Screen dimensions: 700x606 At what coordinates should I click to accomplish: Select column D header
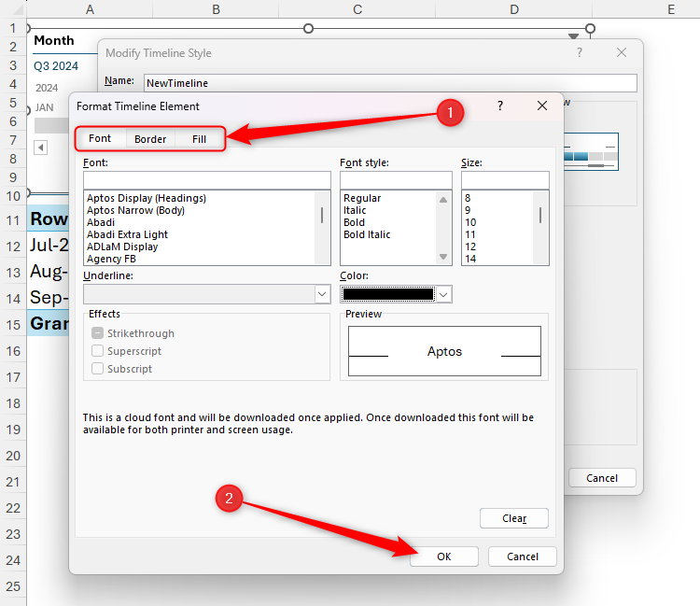click(514, 9)
